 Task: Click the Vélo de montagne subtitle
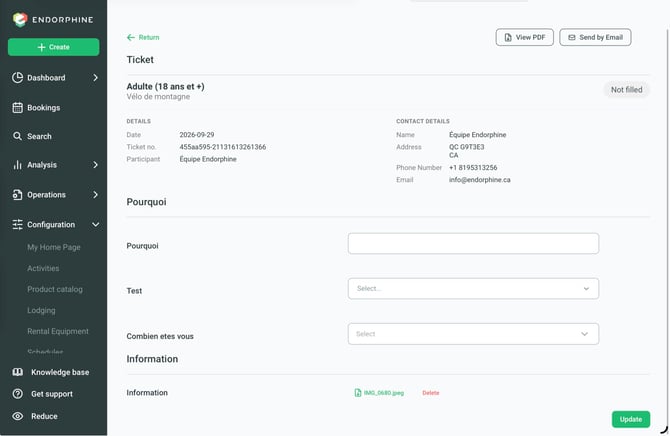pos(158,97)
